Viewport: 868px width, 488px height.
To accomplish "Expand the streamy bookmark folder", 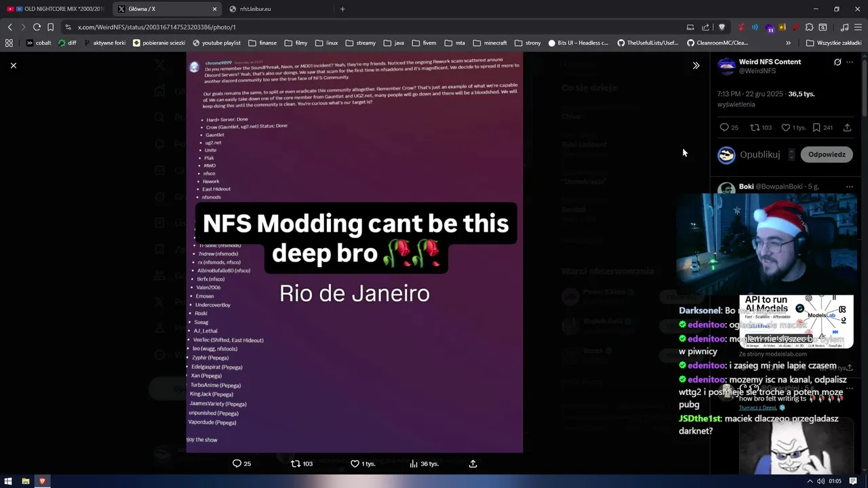I will coord(360,43).
